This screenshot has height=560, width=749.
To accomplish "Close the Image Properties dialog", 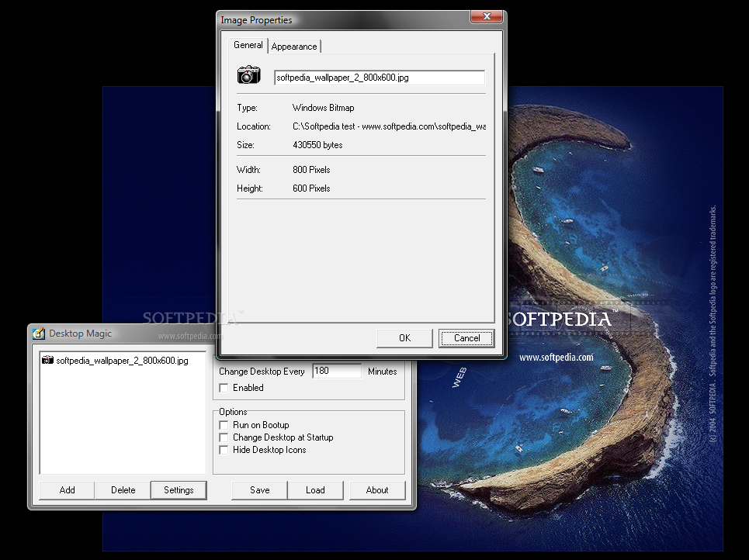I will (x=487, y=17).
